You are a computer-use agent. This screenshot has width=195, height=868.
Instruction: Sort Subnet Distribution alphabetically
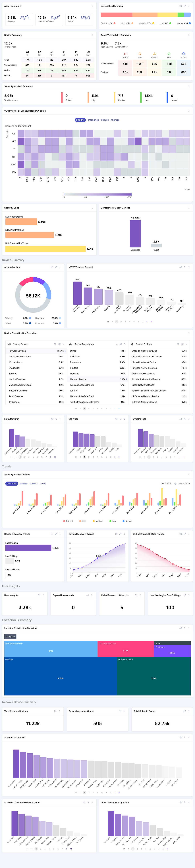181,738
